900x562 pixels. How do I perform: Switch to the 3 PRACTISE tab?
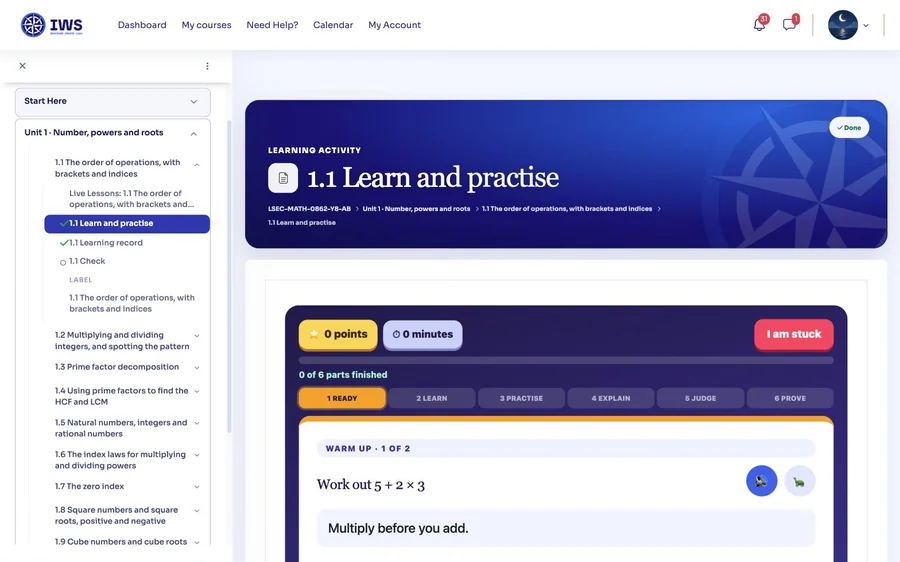tap(521, 398)
